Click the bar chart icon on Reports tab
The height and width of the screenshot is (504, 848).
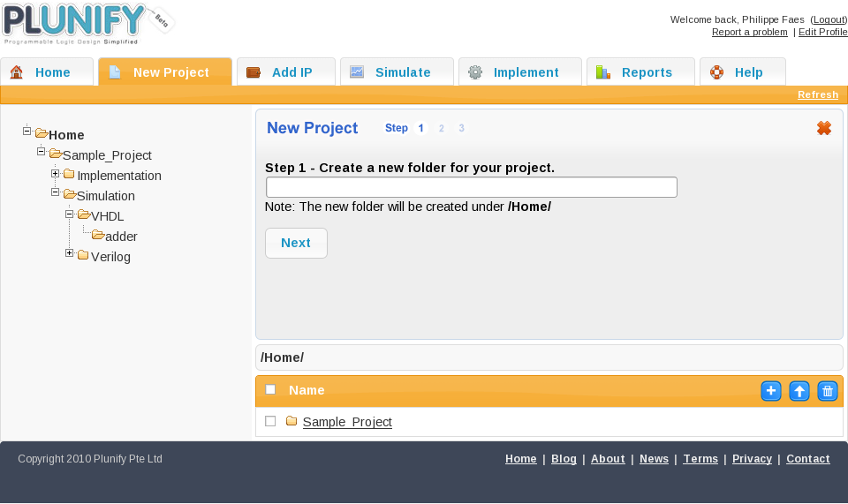(603, 71)
